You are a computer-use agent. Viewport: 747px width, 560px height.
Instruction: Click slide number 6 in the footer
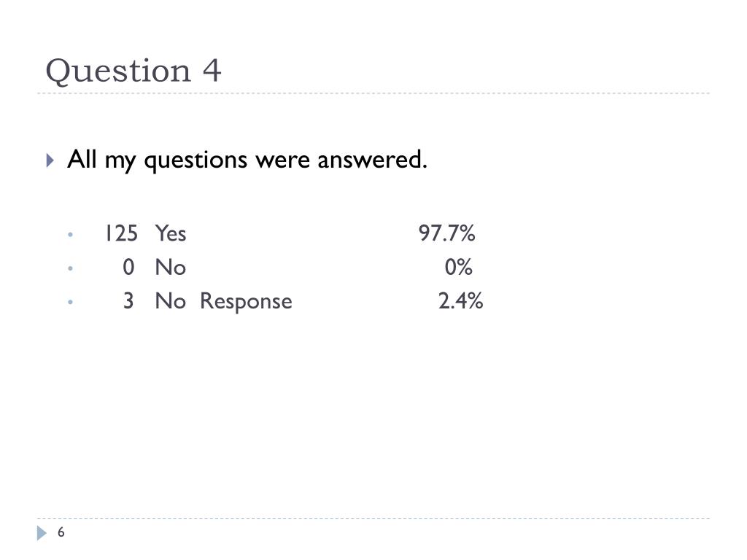(x=61, y=532)
